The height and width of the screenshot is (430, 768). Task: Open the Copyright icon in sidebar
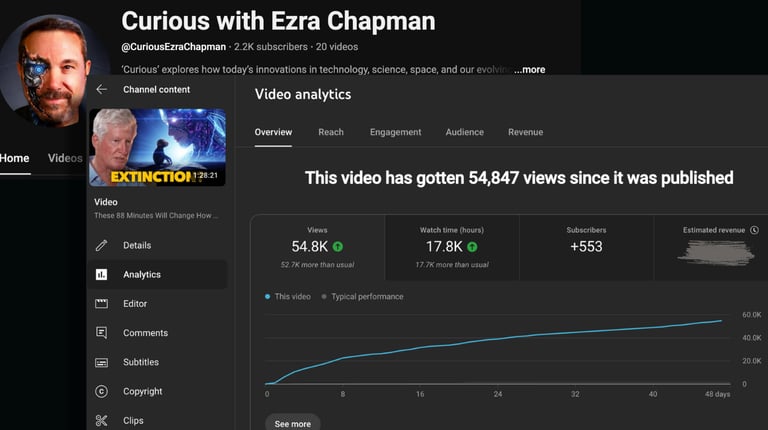(101, 391)
